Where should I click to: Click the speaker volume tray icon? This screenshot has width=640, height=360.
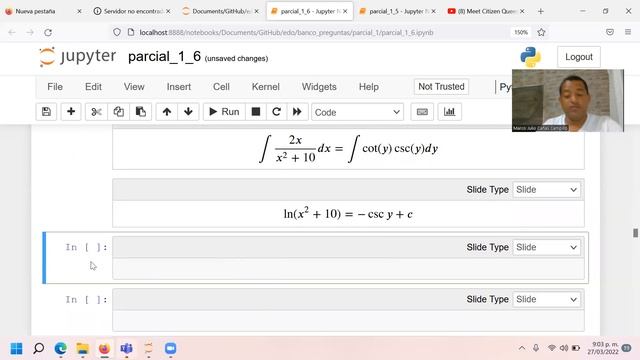(x=564, y=348)
